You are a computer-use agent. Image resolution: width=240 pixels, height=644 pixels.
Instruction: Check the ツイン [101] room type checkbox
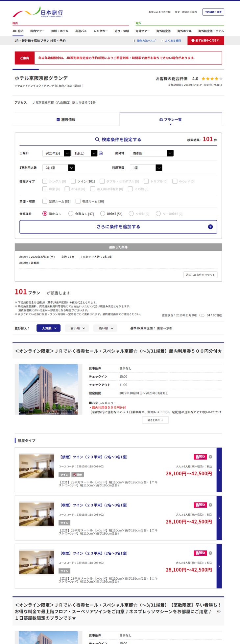pyautogui.click(x=73, y=181)
